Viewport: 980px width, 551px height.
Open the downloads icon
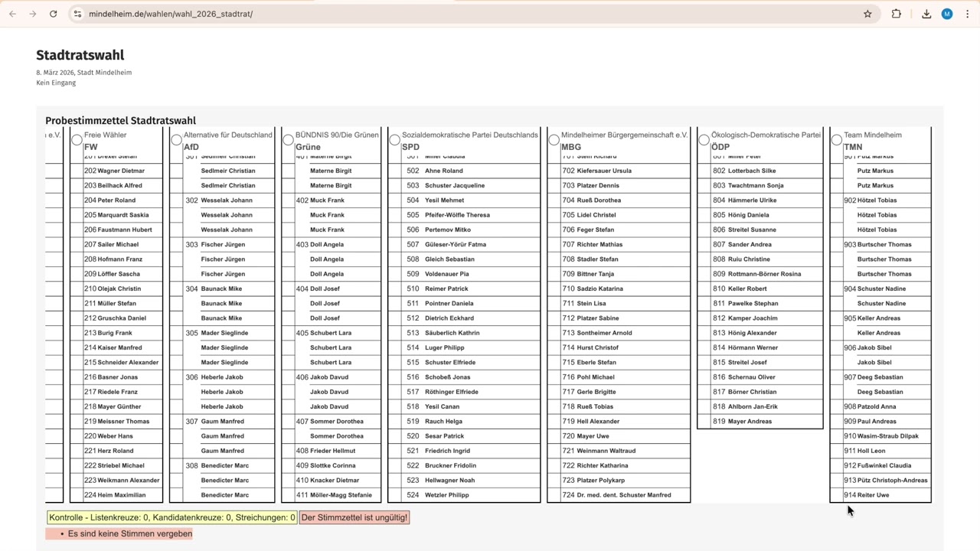(x=926, y=14)
